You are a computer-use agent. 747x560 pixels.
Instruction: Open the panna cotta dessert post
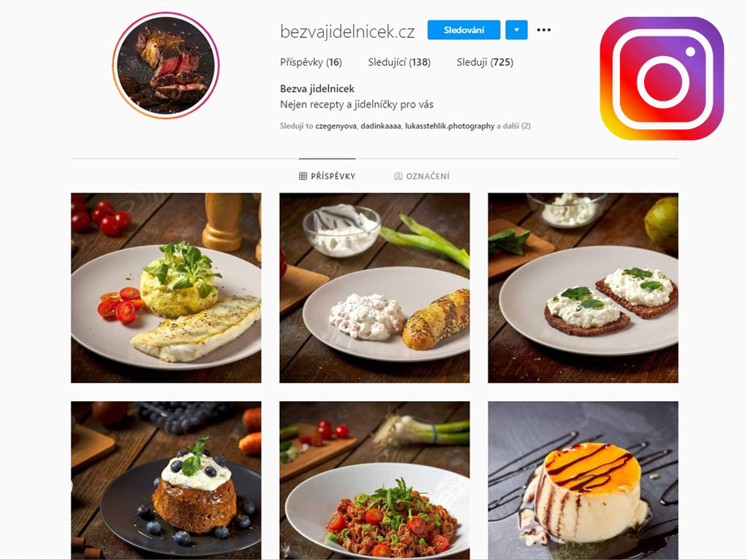pos(583,481)
